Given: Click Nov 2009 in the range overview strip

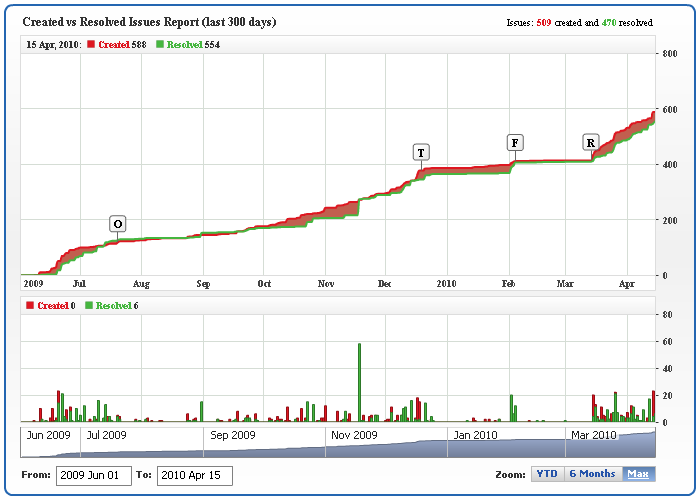Looking at the screenshot, I should tap(354, 436).
